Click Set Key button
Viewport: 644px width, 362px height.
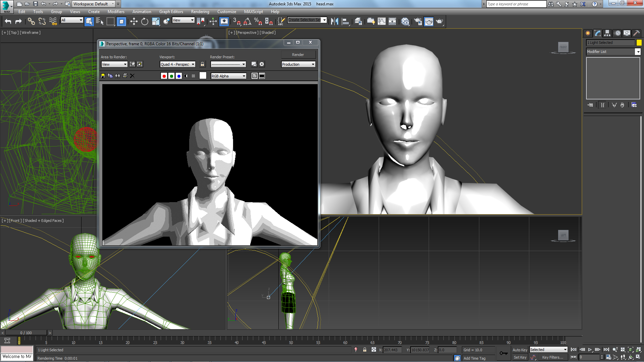click(x=520, y=357)
